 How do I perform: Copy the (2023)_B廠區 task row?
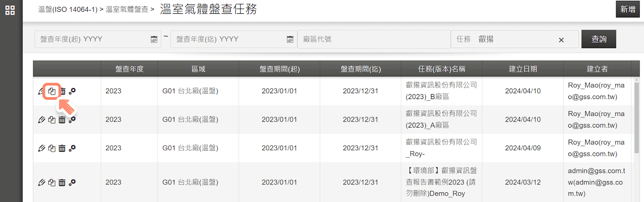click(52, 91)
